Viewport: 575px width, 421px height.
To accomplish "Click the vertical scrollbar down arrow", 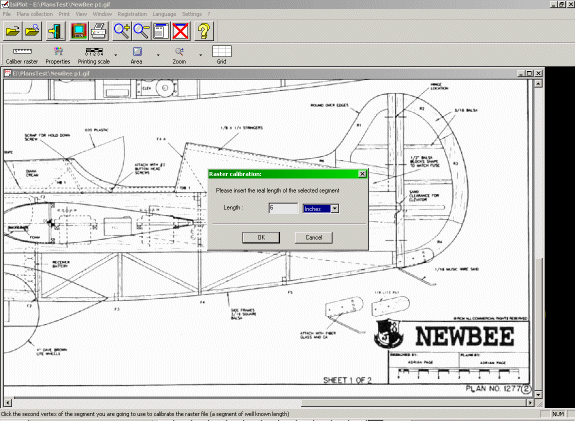I will tap(538, 395).
